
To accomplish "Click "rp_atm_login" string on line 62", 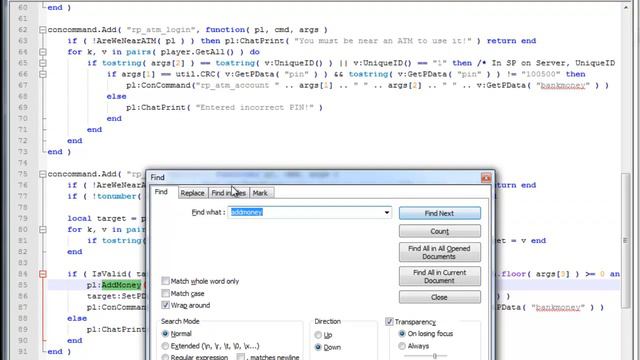I will click(x=162, y=30).
